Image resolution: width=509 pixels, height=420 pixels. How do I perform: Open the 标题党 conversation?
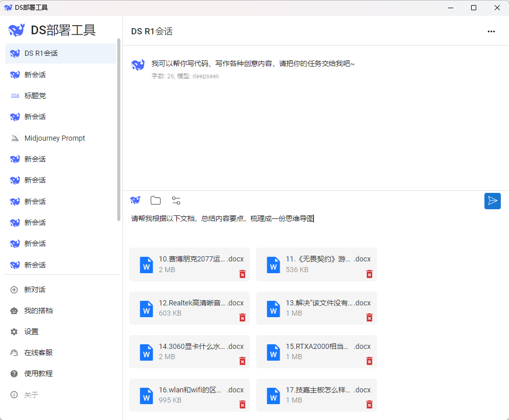point(61,96)
